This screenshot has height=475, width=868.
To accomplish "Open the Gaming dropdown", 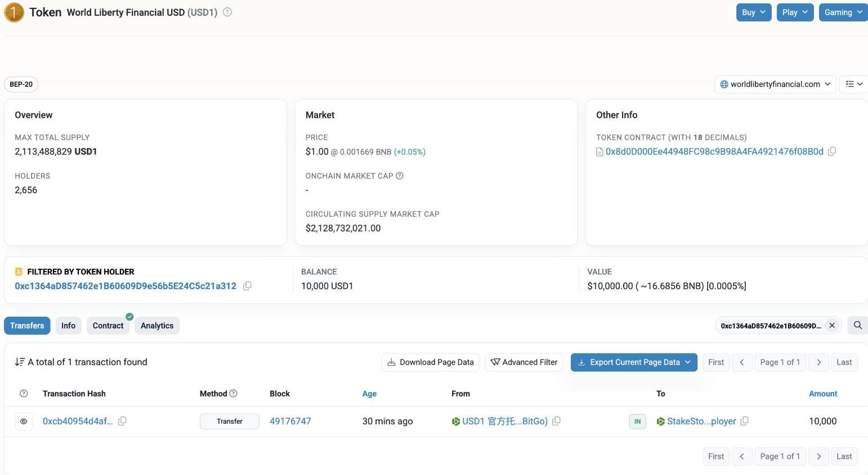I will coord(843,12).
